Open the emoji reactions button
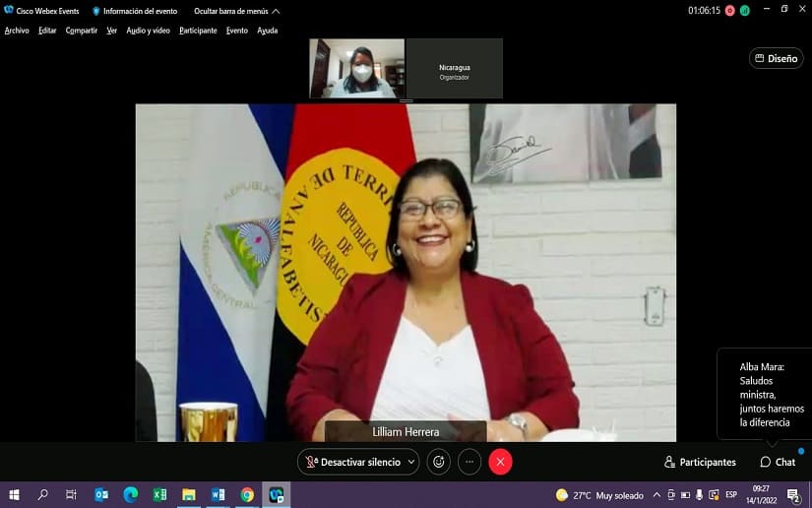Image resolution: width=812 pixels, height=508 pixels. pos(438,462)
